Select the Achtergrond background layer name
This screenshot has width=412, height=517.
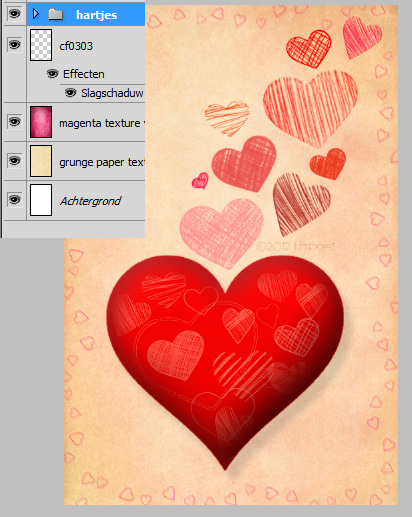(x=90, y=201)
